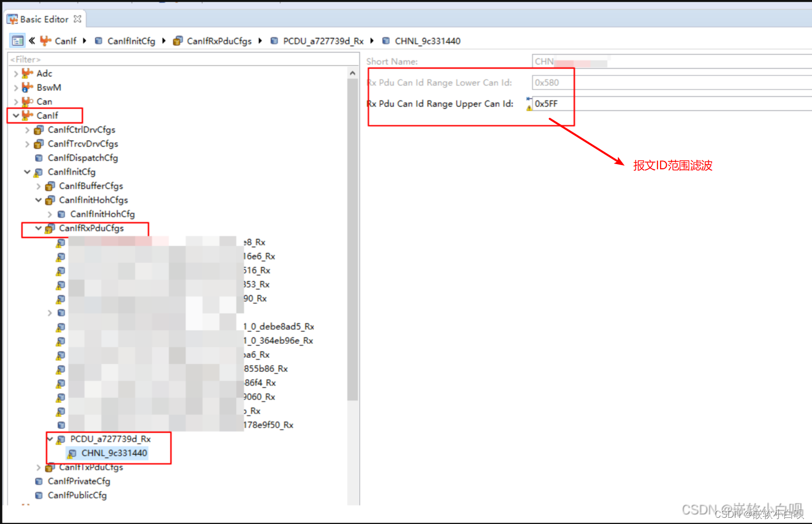
Task: Click the CanIfBufferCfgs container icon
Action: (50, 186)
